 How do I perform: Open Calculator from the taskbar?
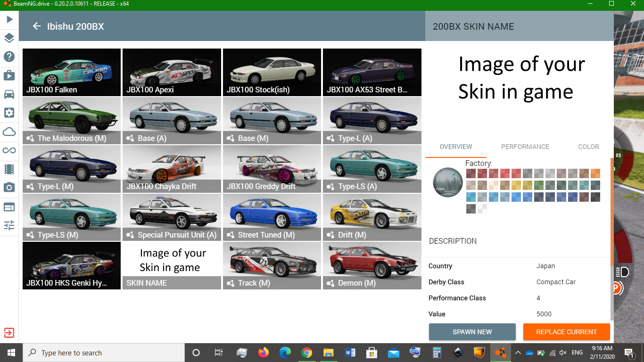[x=437, y=353]
